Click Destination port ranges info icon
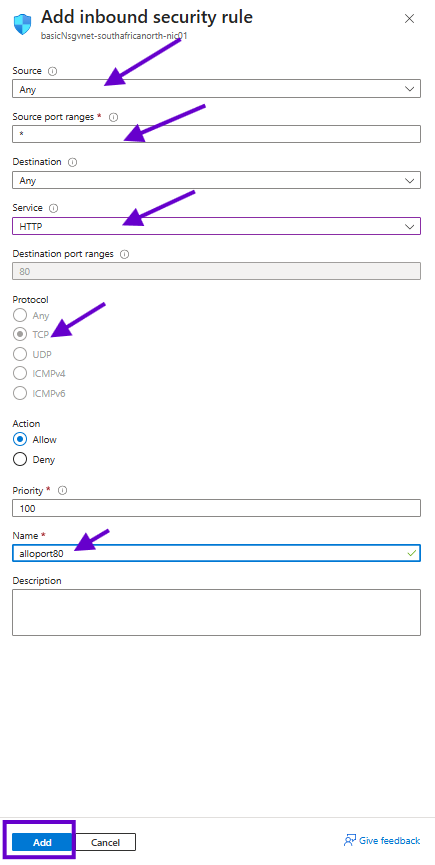 pos(125,254)
